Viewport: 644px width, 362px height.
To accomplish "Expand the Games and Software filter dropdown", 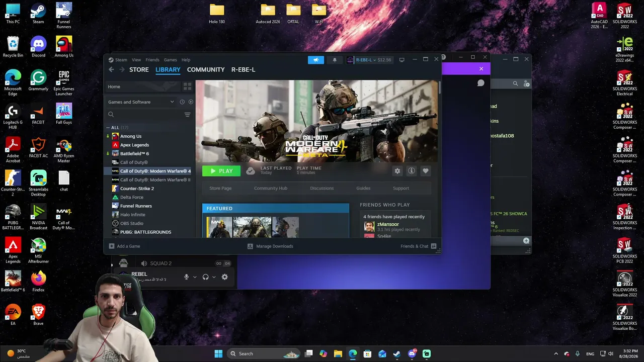I will coord(141,102).
